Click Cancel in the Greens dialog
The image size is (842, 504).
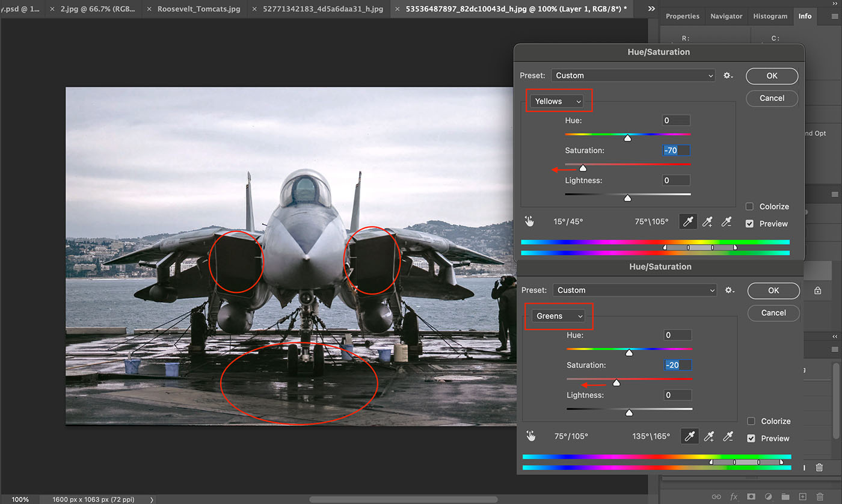773,313
